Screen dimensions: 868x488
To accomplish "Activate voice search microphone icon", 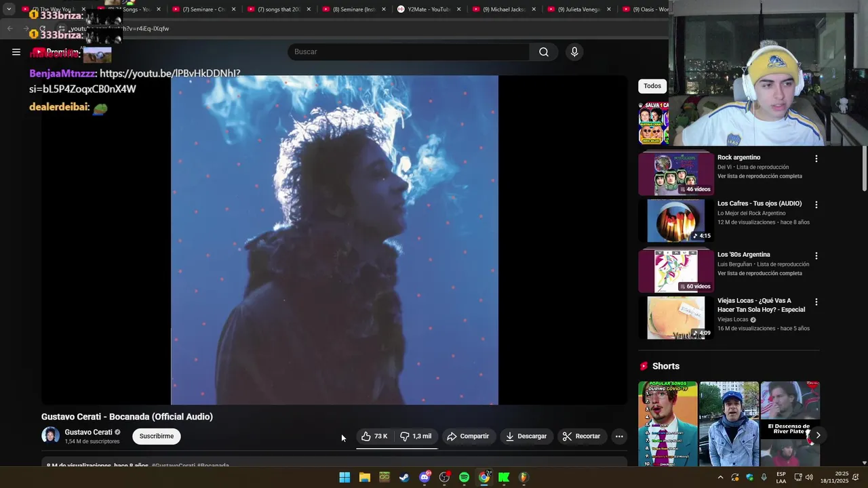I will coord(574,52).
